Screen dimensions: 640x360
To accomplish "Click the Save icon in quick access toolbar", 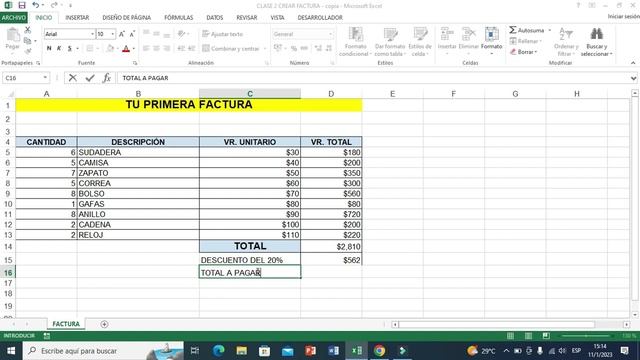I will coord(22,5).
